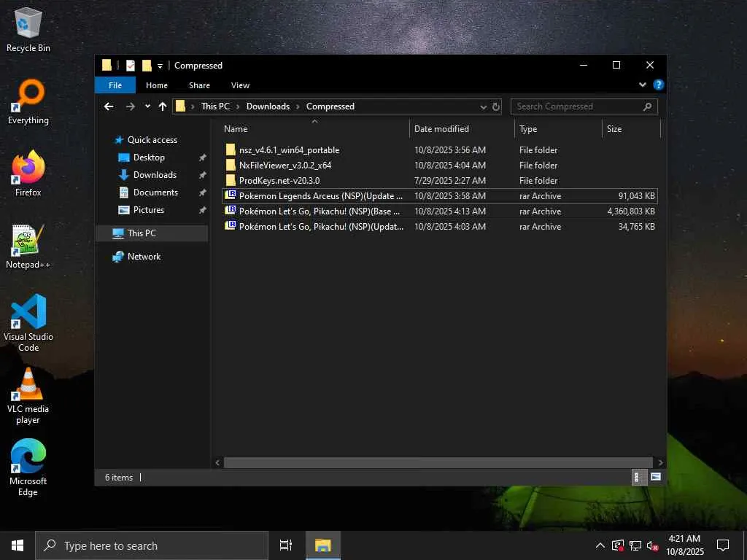Open the network icon in system tray

(635, 545)
